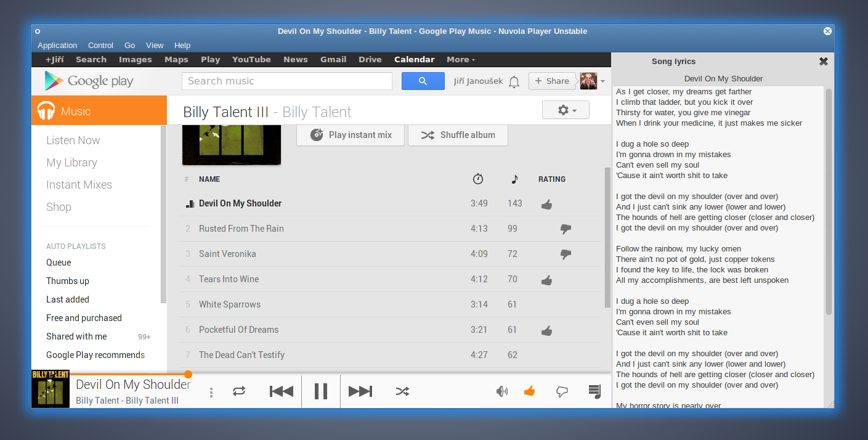Open My Library in the sidebar
This screenshot has height=440, width=868.
[x=71, y=163]
